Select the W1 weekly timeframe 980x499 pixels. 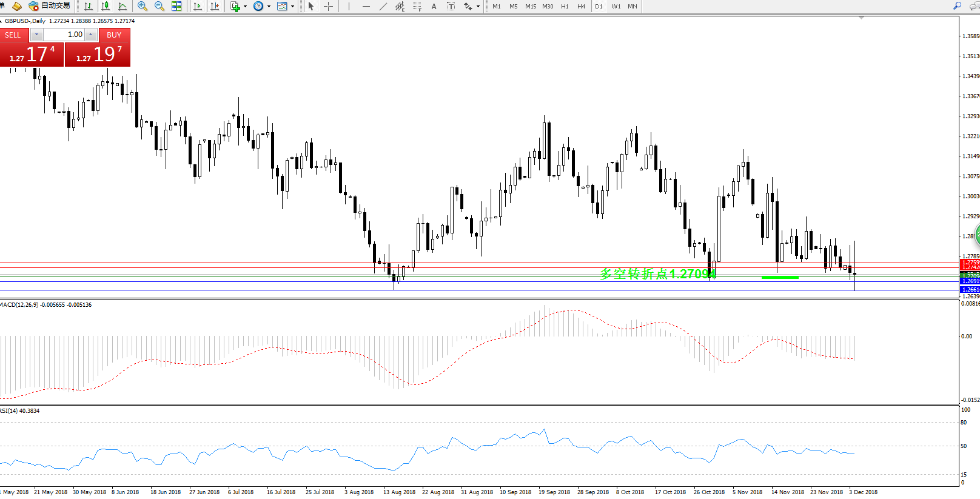tap(616, 6)
